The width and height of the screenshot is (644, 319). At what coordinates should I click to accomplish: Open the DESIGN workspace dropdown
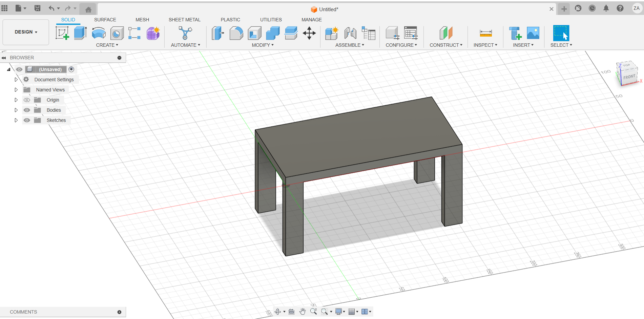[x=26, y=32]
